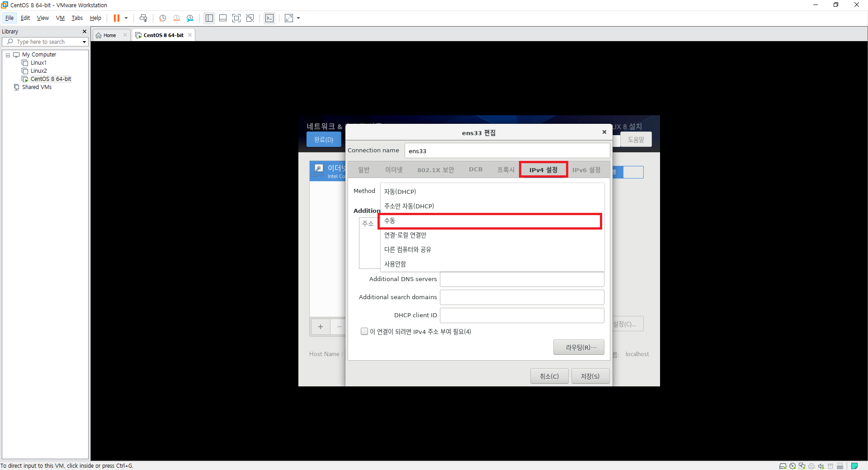Switch to the IPv4 설정 tab
Image resolution: width=868 pixels, height=470 pixels.
[543, 169]
